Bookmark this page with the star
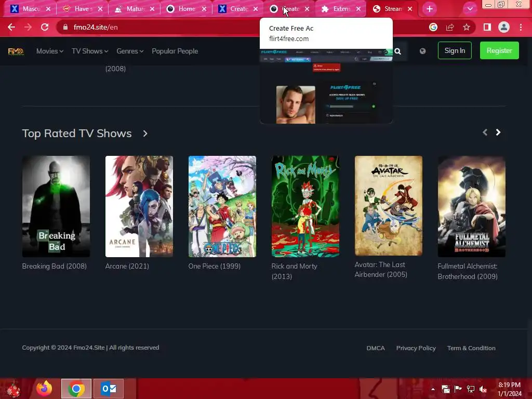 pyautogui.click(x=467, y=27)
